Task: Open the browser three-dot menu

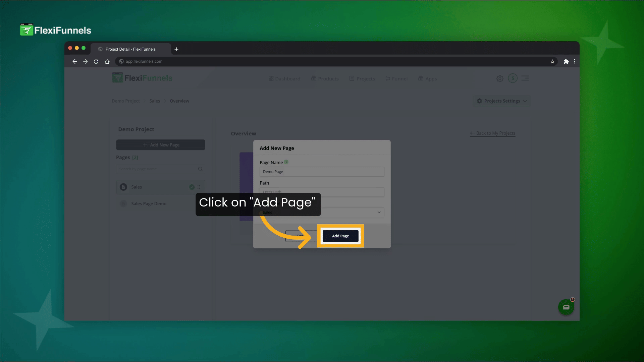Action: click(x=575, y=61)
